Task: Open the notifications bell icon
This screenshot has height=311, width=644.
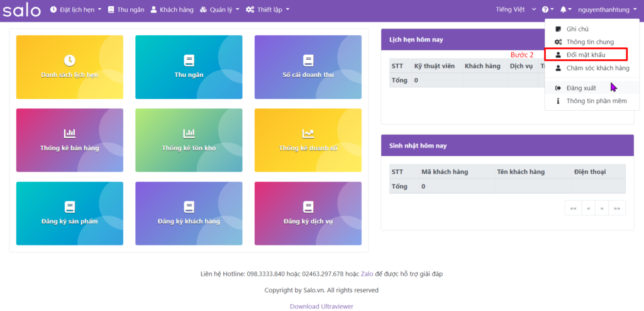Action: click(x=564, y=10)
